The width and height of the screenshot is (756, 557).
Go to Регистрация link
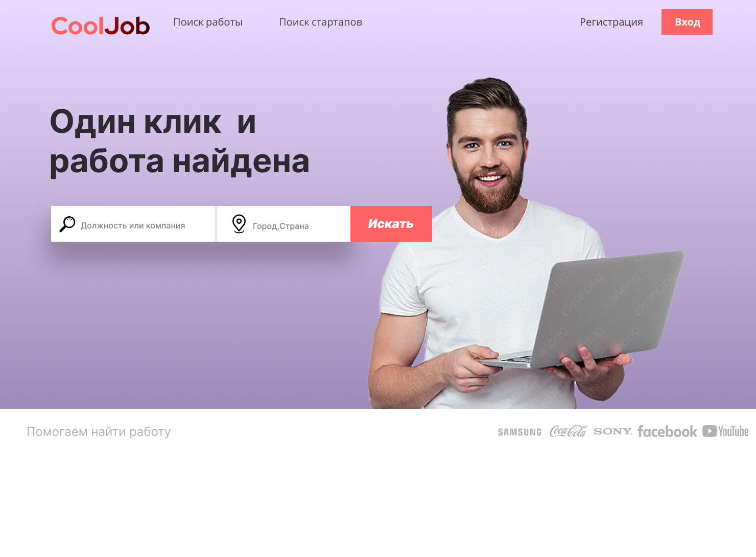pos(611,22)
